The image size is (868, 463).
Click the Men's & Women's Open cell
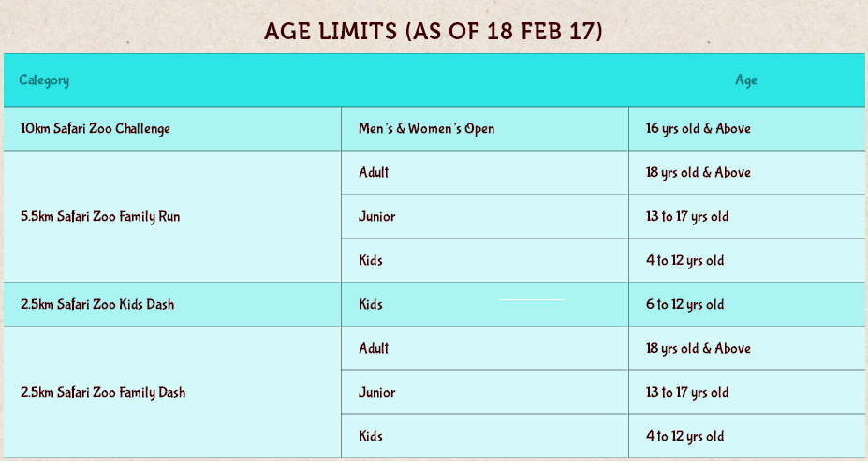[484, 128]
